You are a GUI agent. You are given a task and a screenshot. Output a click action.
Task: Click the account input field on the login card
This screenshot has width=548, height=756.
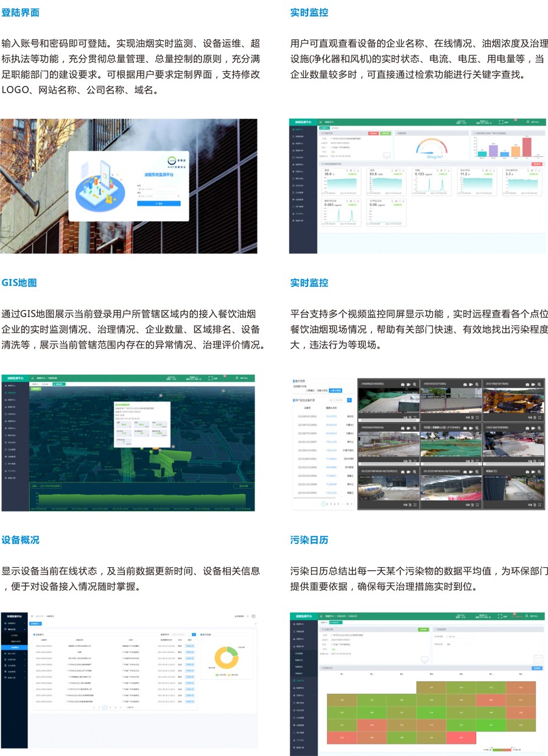pos(158,189)
